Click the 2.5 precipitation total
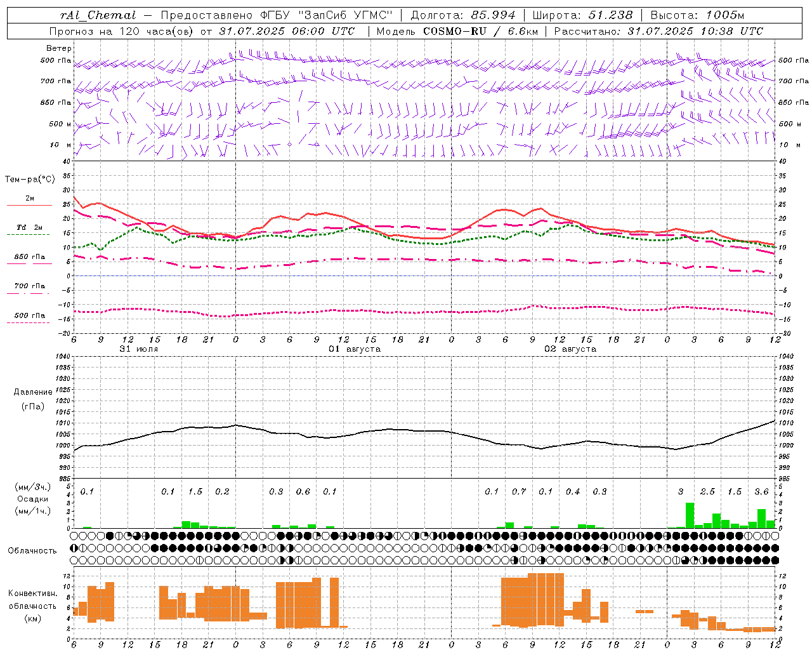This screenshot has height=650, width=812. click(x=708, y=491)
